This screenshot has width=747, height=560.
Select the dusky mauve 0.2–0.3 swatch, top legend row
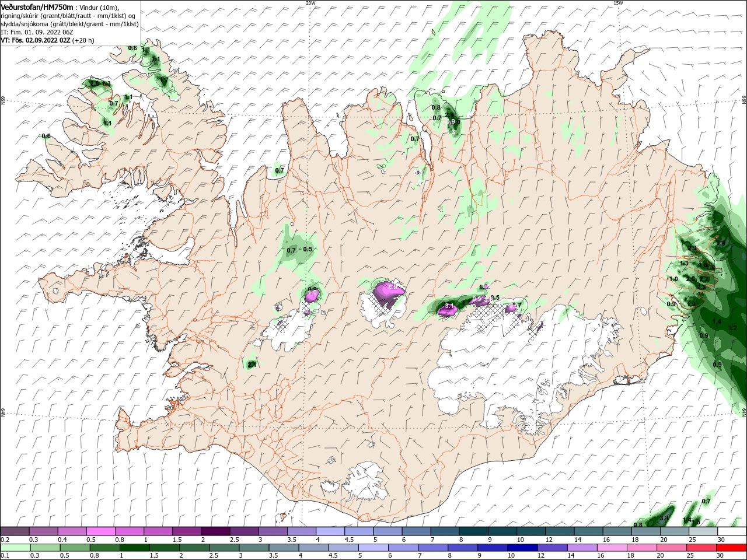coord(15,531)
